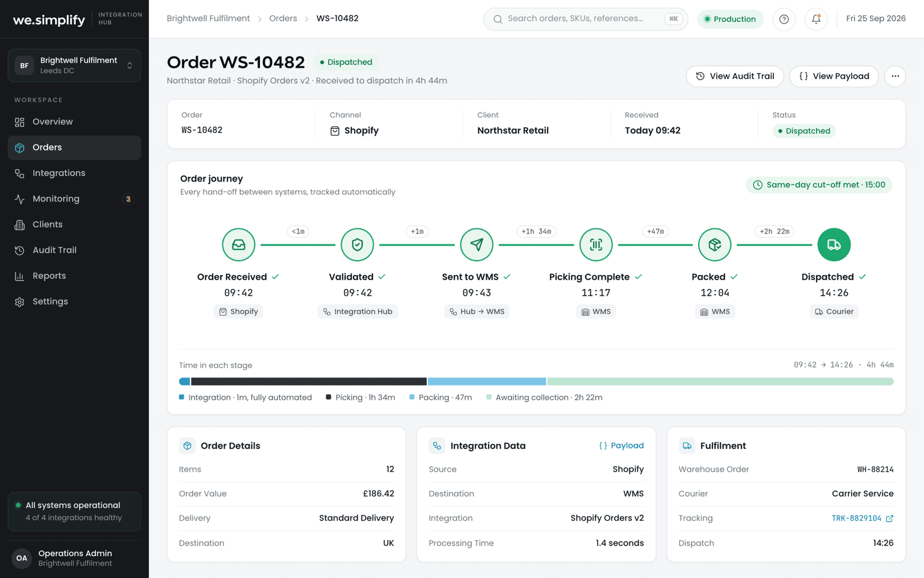This screenshot has height=578, width=924.
Task: Go to Overview in the sidebar
Action: tap(74, 122)
